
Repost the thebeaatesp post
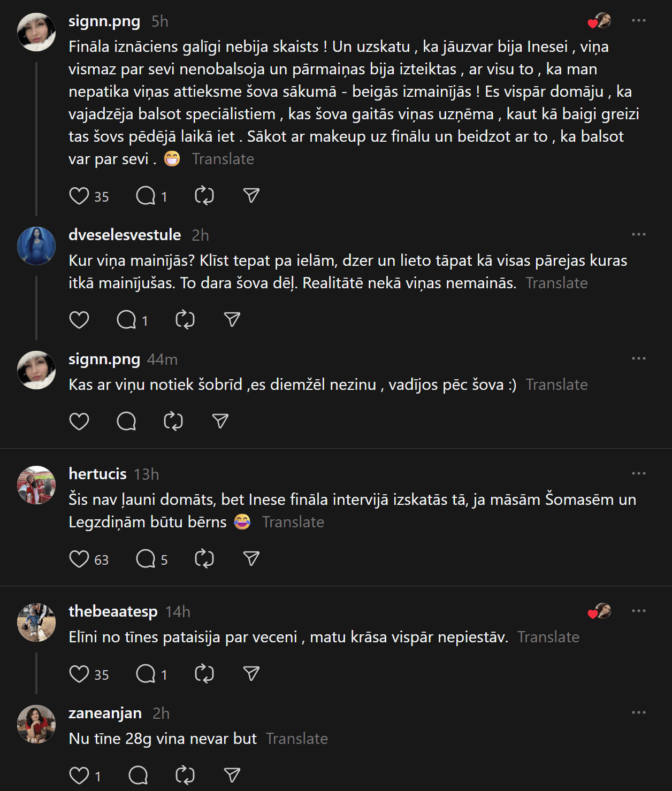coord(204,674)
